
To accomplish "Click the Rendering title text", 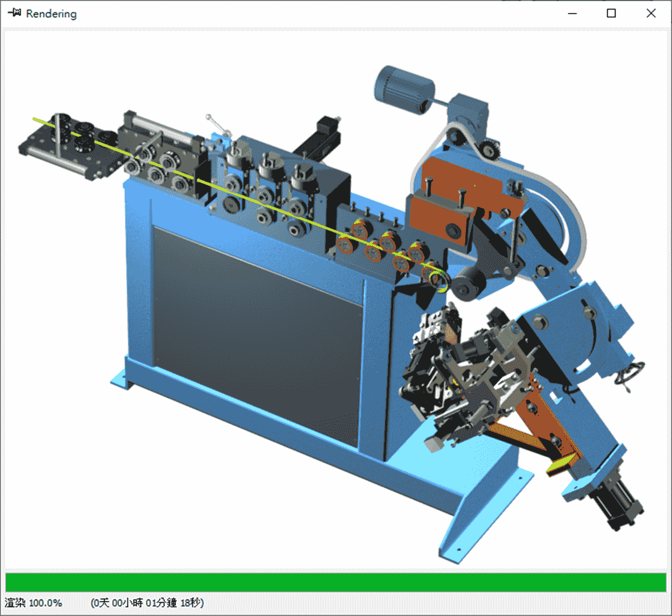I will coord(51,13).
